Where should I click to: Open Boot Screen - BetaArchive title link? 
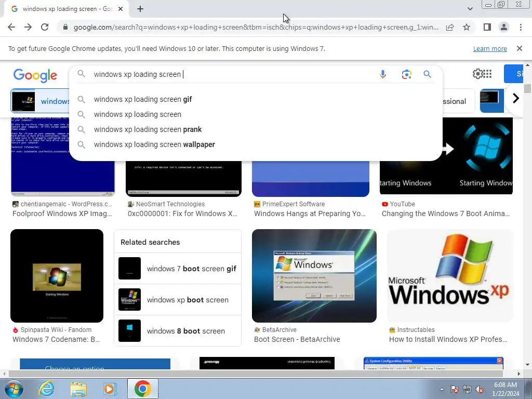[x=297, y=339]
